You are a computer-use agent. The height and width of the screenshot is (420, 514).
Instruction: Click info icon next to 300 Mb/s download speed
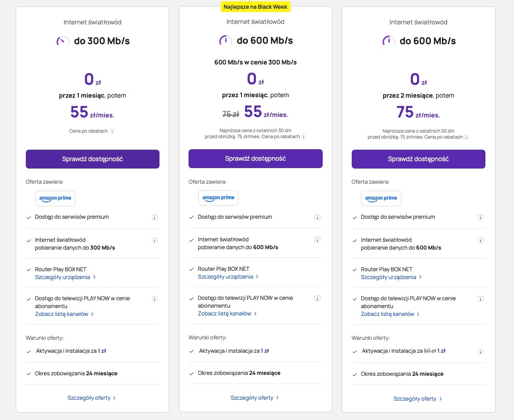pyautogui.click(x=154, y=240)
